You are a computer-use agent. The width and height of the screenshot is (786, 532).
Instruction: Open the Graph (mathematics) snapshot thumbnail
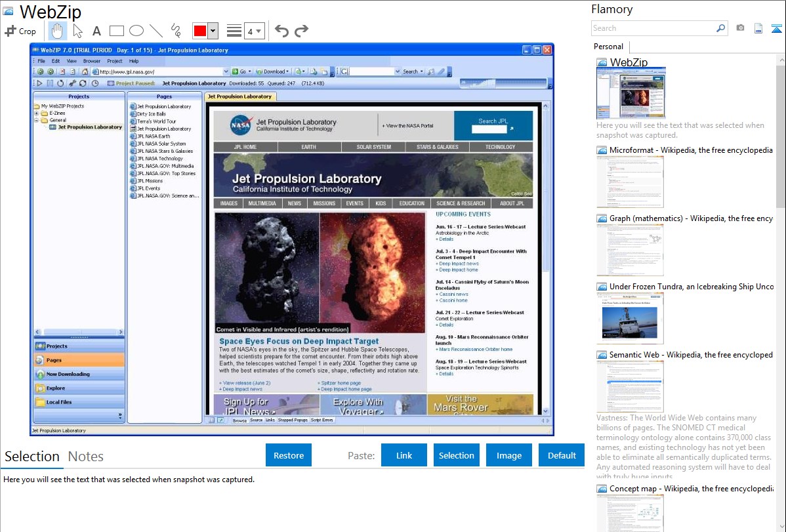coord(630,250)
